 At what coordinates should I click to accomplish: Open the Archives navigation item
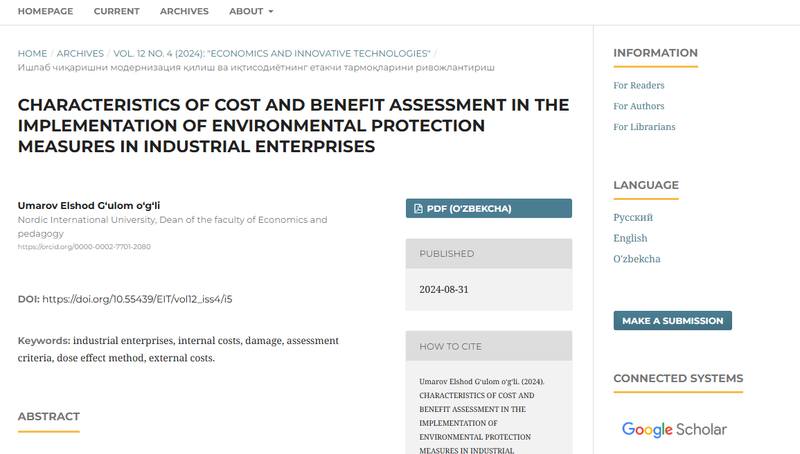184,11
